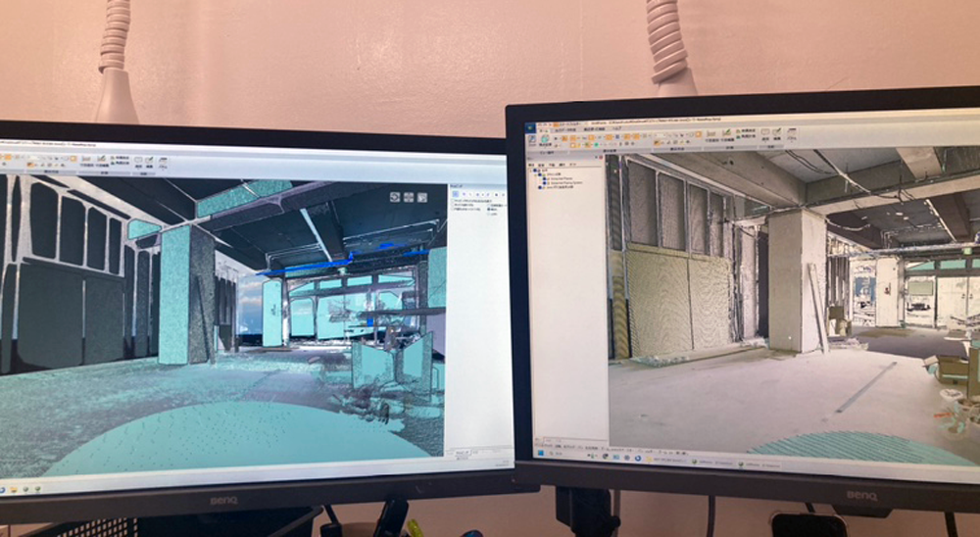980x537 pixels.
Task: Click the speech-bubble annotation icon on right monitor
Action: pyautogui.click(x=765, y=132)
